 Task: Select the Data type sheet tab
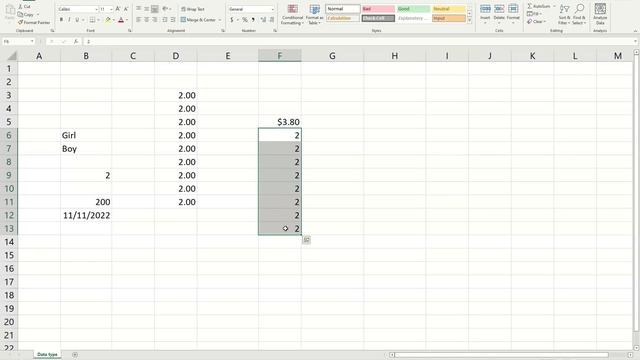coord(47,354)
